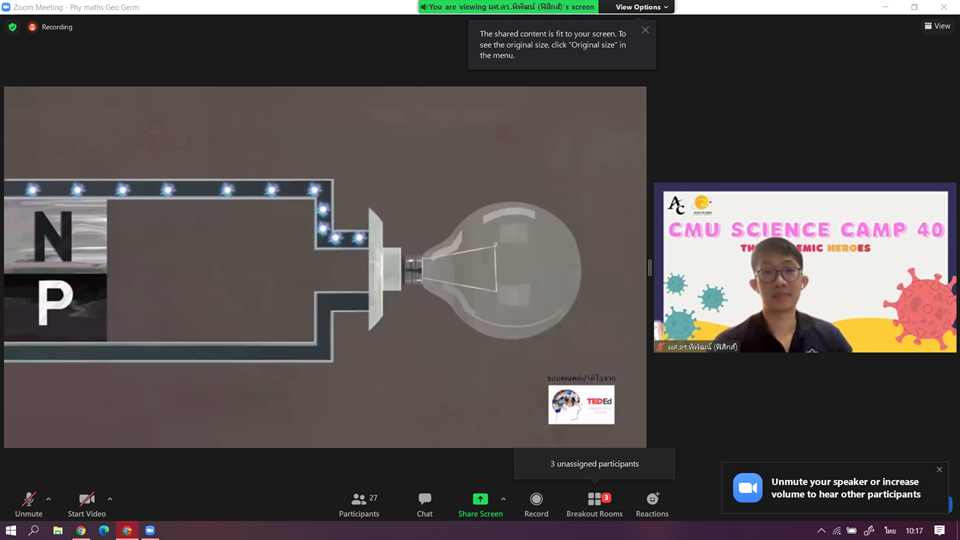Open the Reactions menu

652,503
